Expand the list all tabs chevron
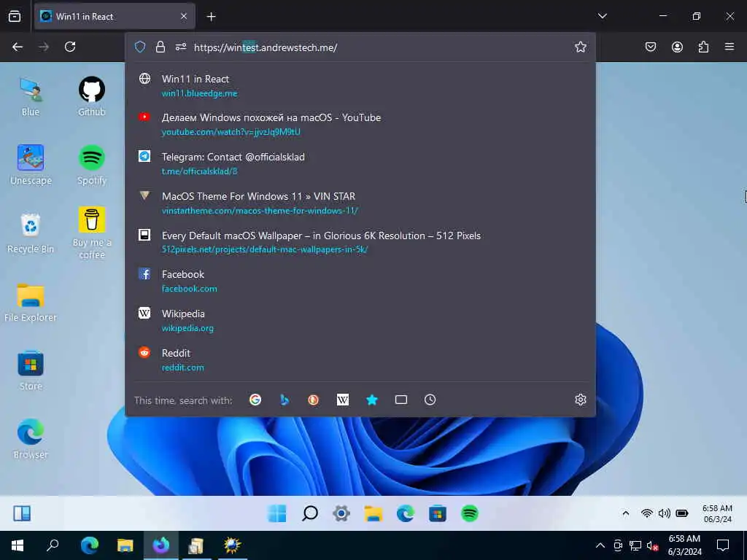Viewport: 747px width, 560px height. [602, 16]
